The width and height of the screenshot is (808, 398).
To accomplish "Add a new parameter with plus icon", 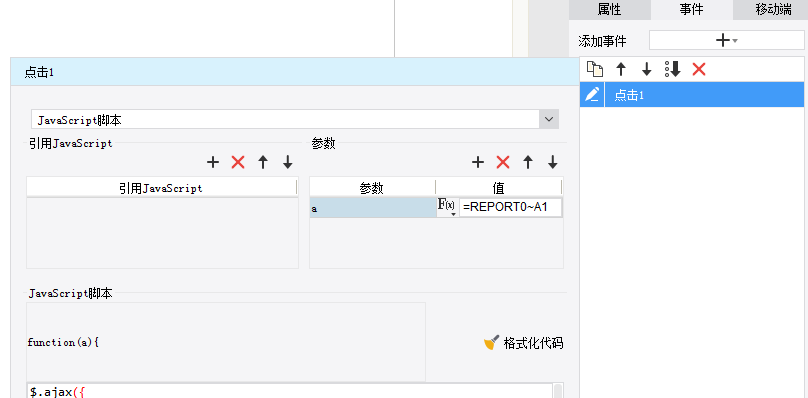I will coord(478,163).
